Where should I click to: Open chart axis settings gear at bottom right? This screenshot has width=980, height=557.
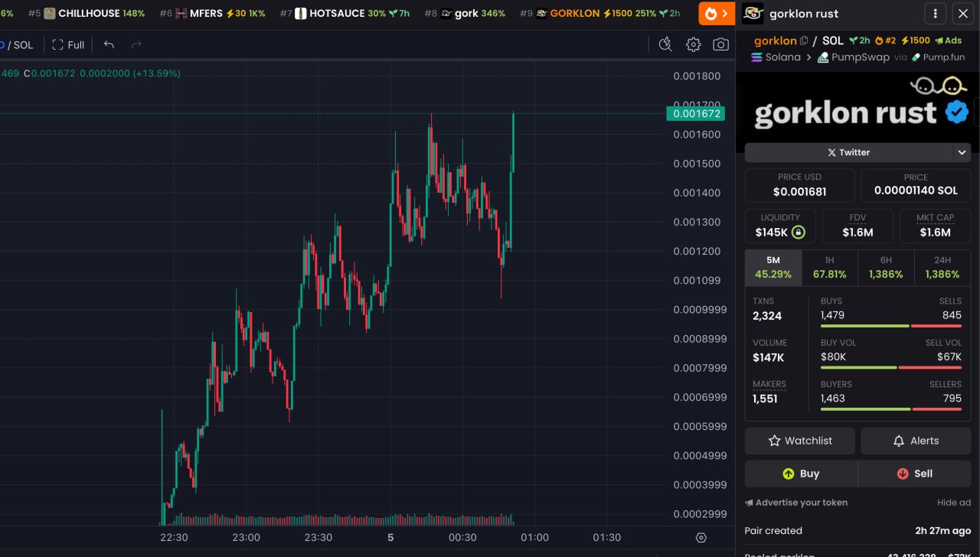(701, 537)
